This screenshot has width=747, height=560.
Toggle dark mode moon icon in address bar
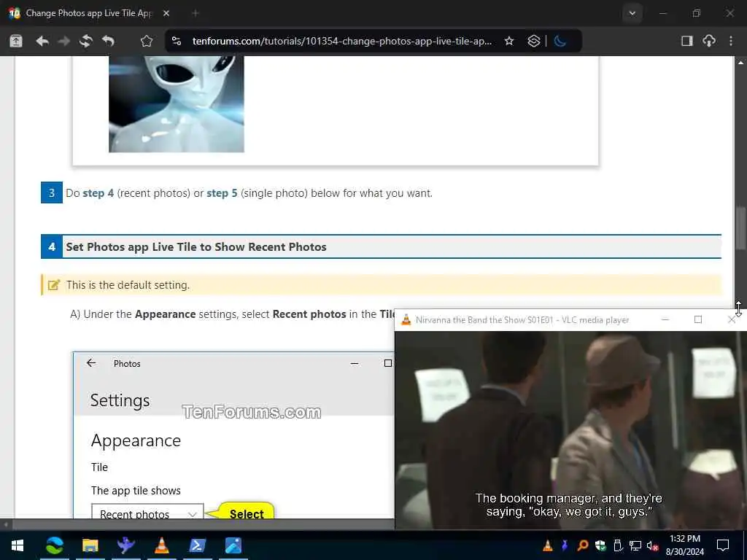[560, 41]
